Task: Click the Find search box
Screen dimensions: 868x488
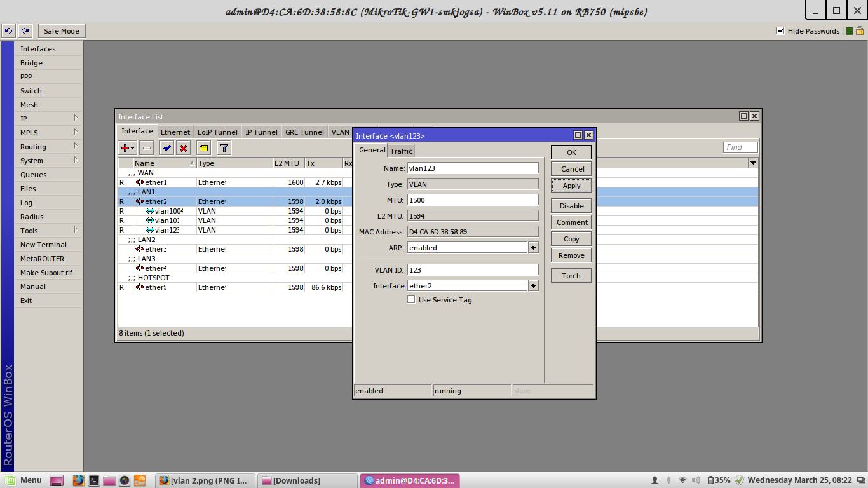Action: (x=740, y=147)
